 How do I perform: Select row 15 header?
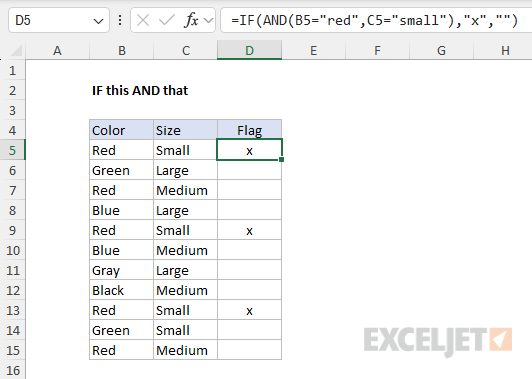[13, 350]
